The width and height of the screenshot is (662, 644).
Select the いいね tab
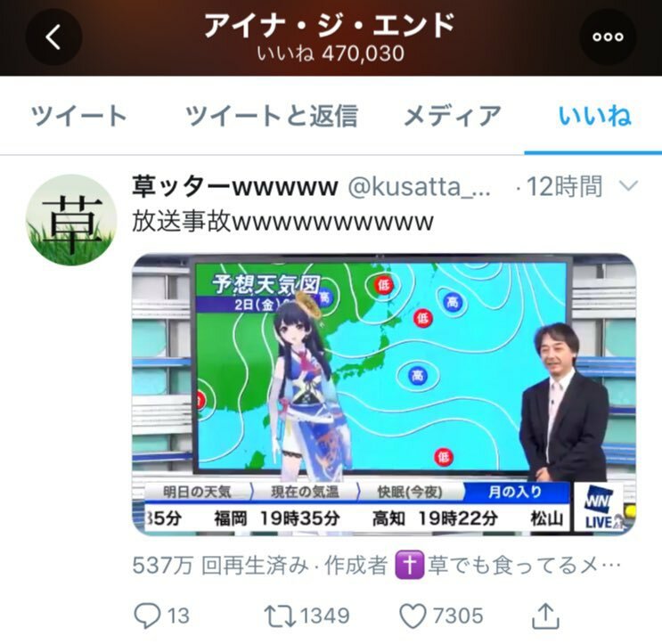[x=595, y=116]
